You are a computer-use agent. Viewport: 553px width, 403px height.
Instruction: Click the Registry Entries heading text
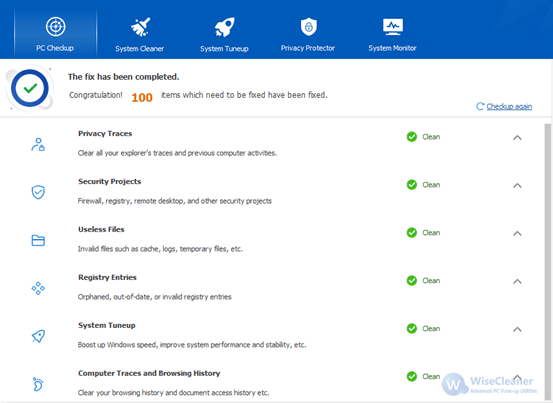click(107, 277)
